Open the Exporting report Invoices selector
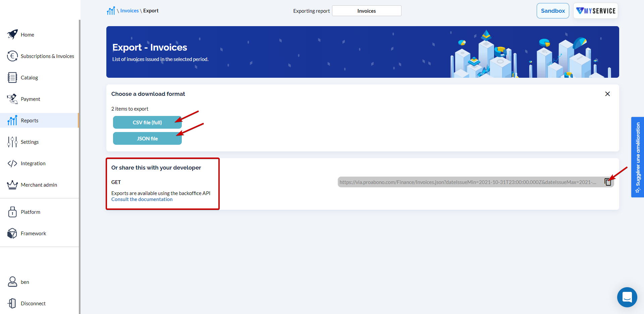644x314 pixels. coord(367,11)
